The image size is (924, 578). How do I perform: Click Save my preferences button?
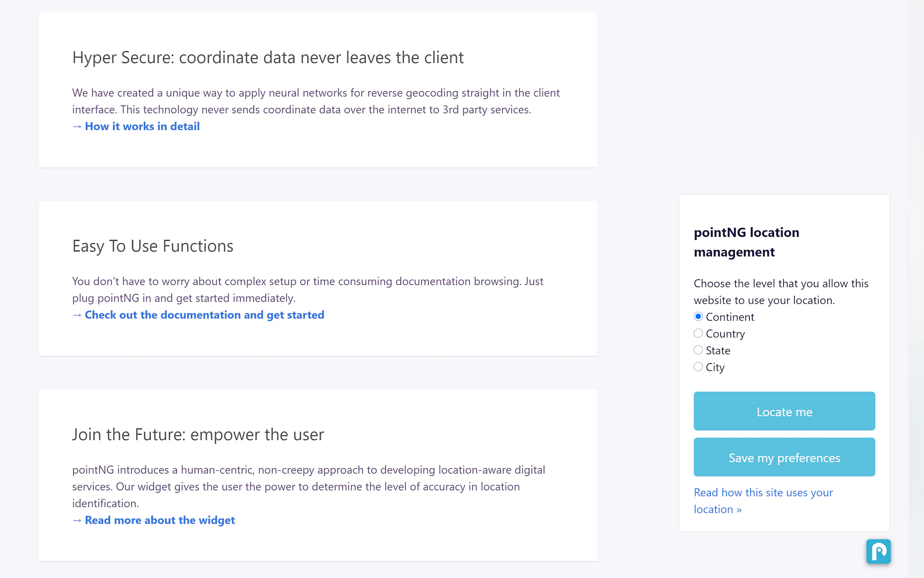pos(784,457)
